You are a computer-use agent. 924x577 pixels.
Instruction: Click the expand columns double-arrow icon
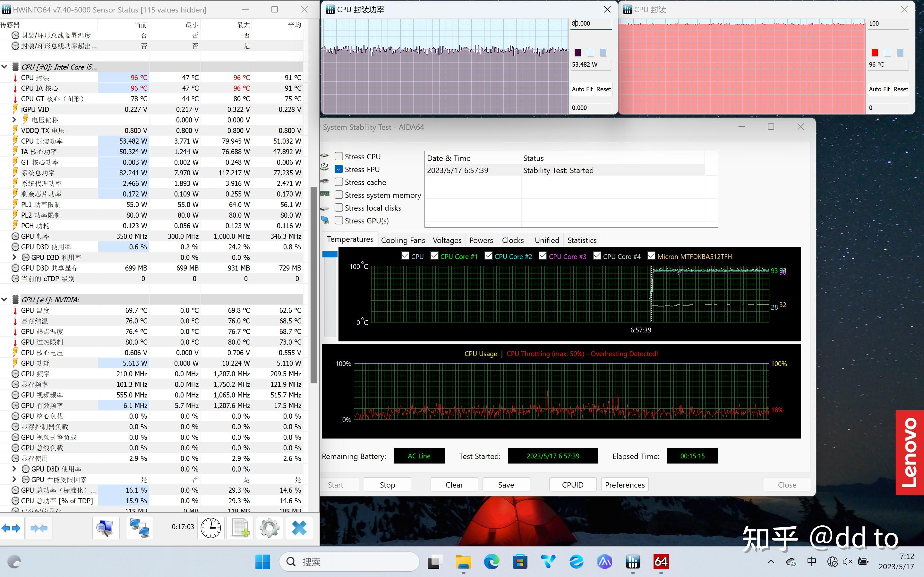coord(11,528)
